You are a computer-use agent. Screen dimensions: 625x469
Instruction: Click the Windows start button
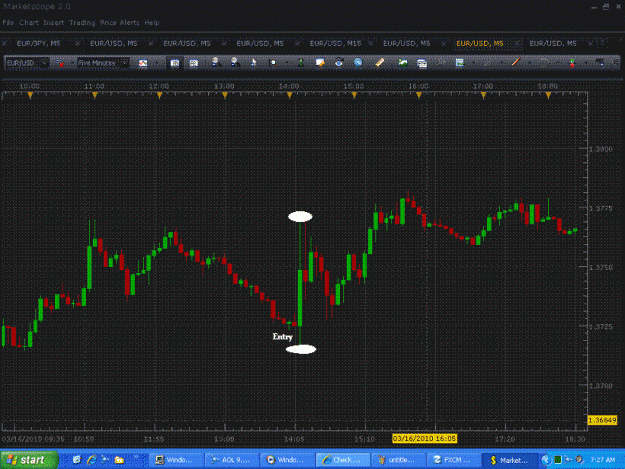29,460
